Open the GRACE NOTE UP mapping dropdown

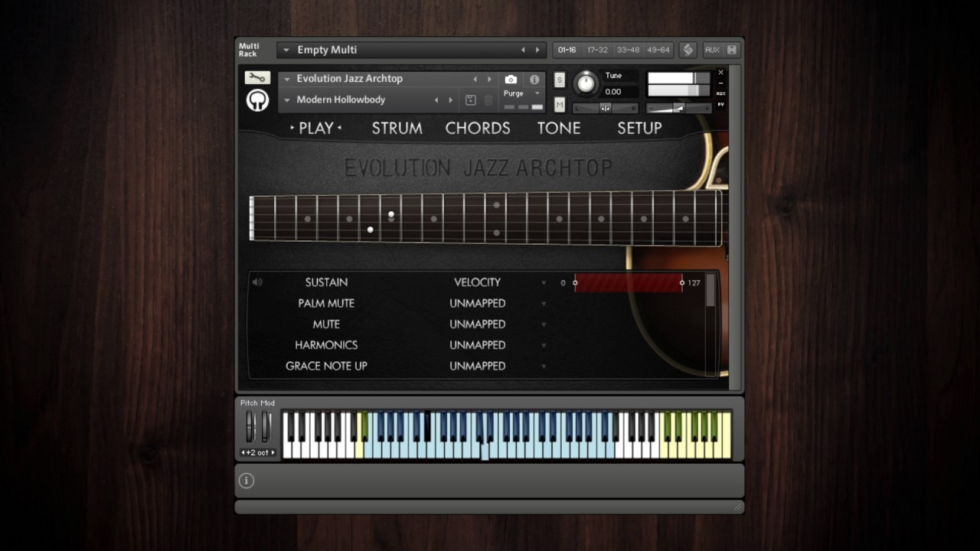pyautogui.click(x=544, y=367)
